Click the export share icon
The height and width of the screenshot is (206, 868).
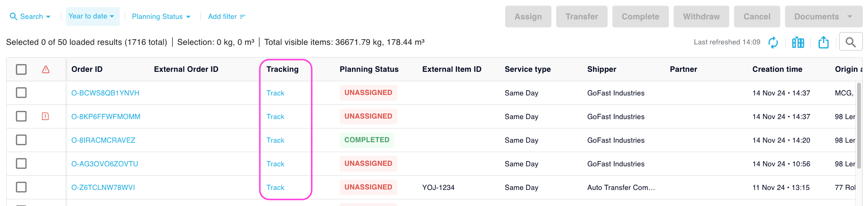point(824,43)
